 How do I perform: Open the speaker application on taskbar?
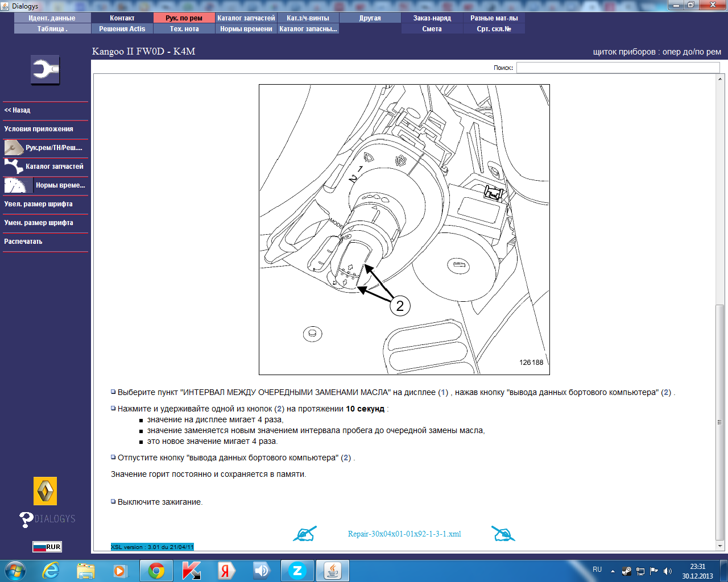(x=261, y=571)
